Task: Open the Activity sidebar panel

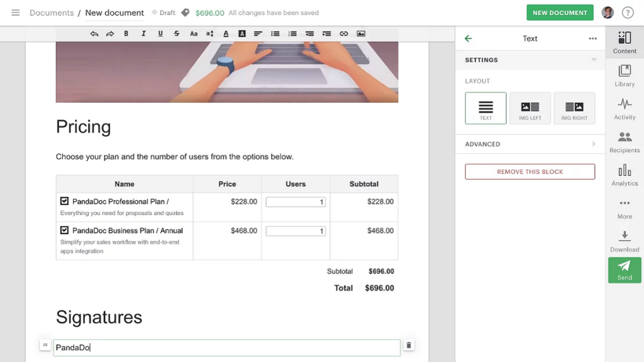Action: pyautogui.click(x=625, y=108)
